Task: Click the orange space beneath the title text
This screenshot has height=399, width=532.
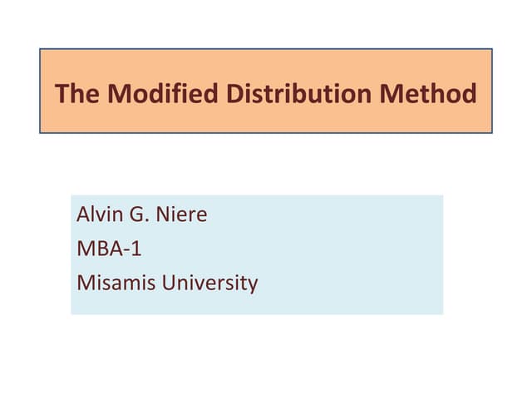Action: (x=266, y=121)
